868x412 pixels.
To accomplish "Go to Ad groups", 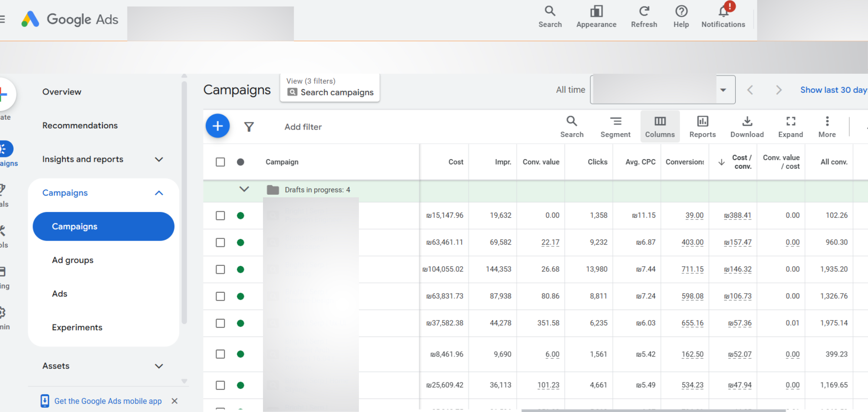I will coord(72,260).
